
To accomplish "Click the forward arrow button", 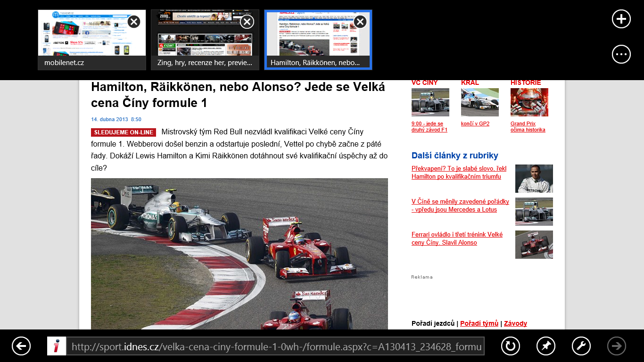I will 617,346.
